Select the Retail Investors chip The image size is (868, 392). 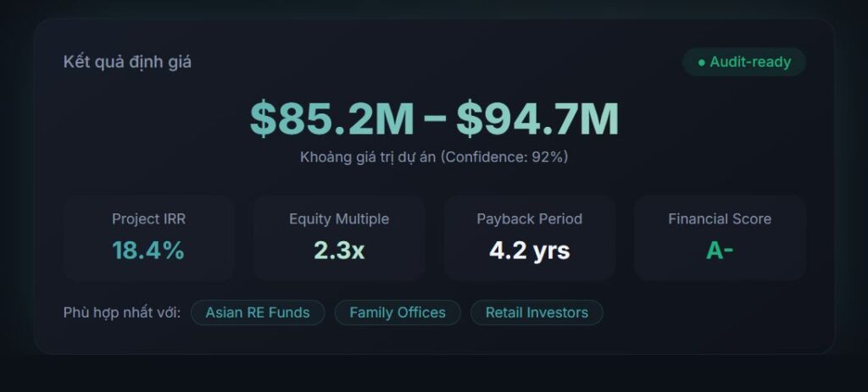[537, 312]
